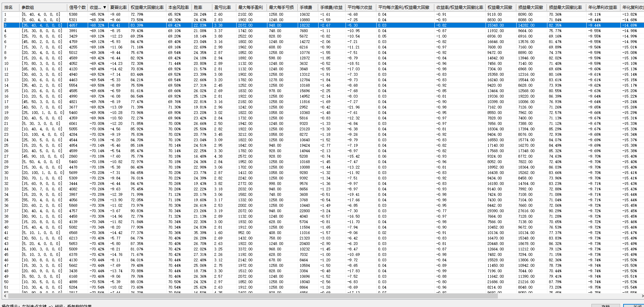Viewport: 644px width, 307px height.
Task: Select row 10 with parameters [70, 80, 3, 0, 0, 0]
Action: [42, 63]
